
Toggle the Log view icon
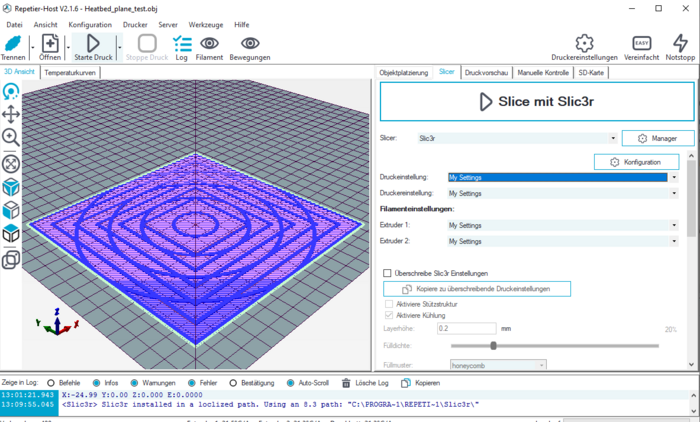point(182,43)
